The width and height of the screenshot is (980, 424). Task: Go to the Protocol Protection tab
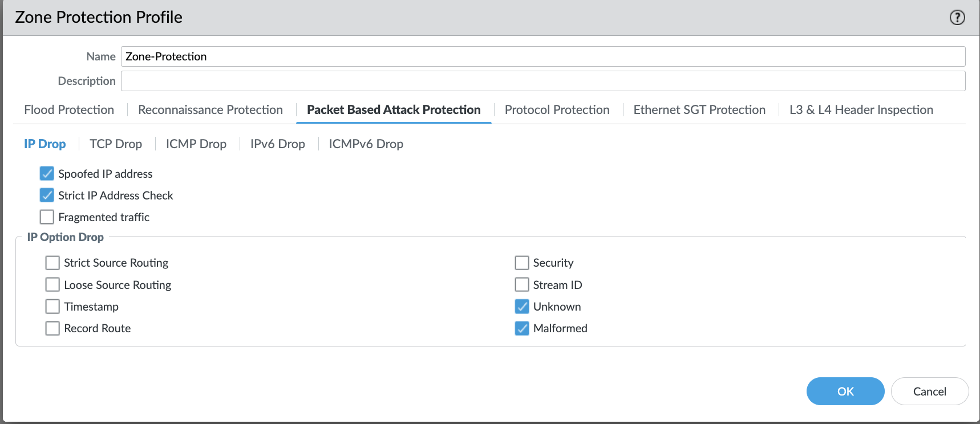click(557, 109)
